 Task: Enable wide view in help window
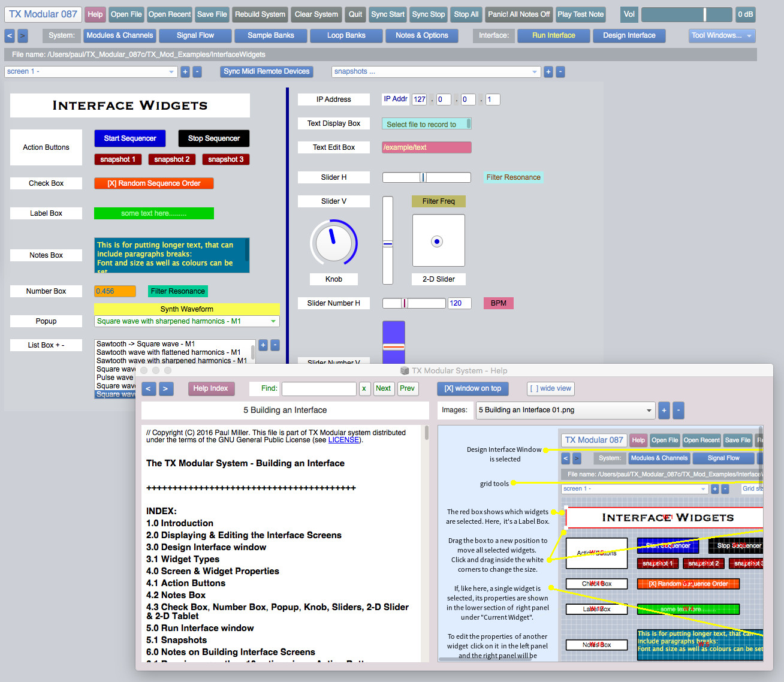(x=551, y=389)
